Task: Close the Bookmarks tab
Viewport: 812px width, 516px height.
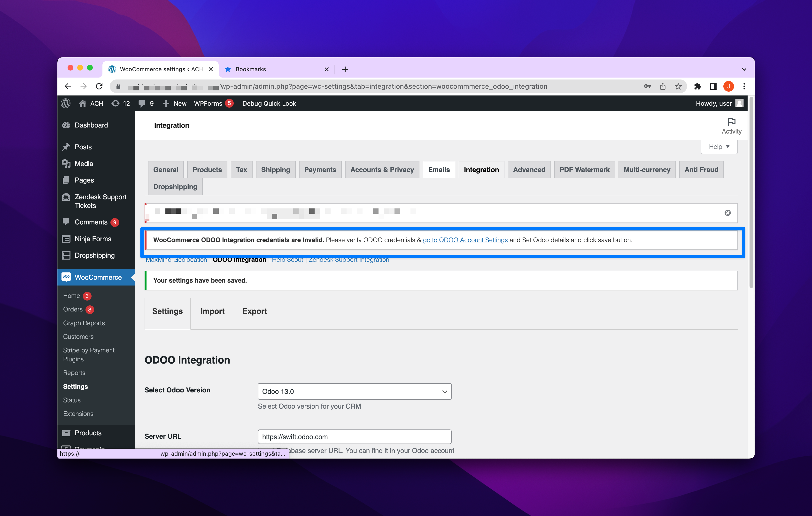Action: [x=326, y=69]
